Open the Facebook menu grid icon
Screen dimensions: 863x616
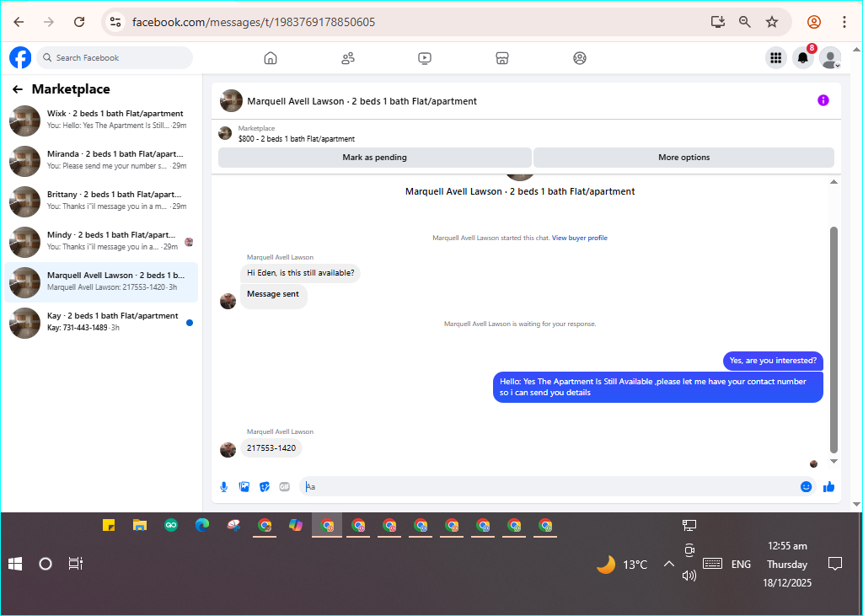click(776, 58)
